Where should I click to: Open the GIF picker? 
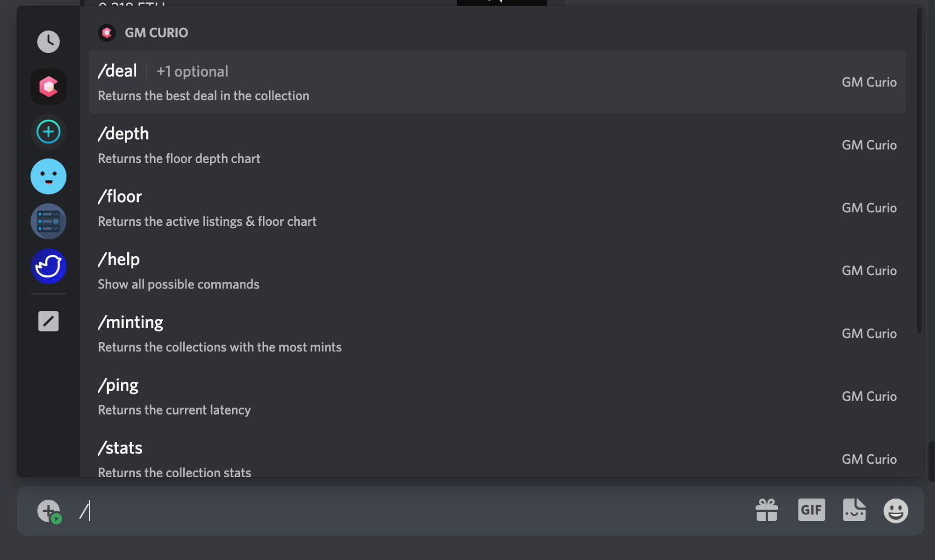(x=812, y=510)
